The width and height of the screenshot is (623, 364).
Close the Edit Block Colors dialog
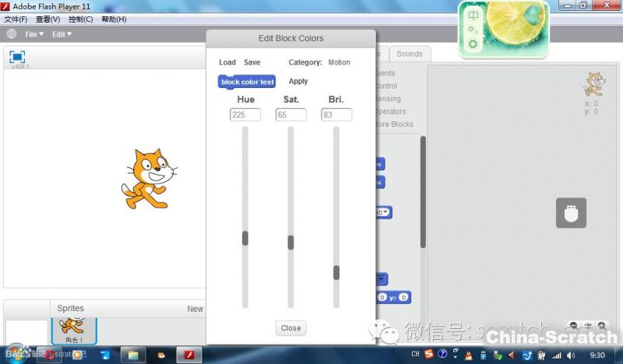click(290, 328)
